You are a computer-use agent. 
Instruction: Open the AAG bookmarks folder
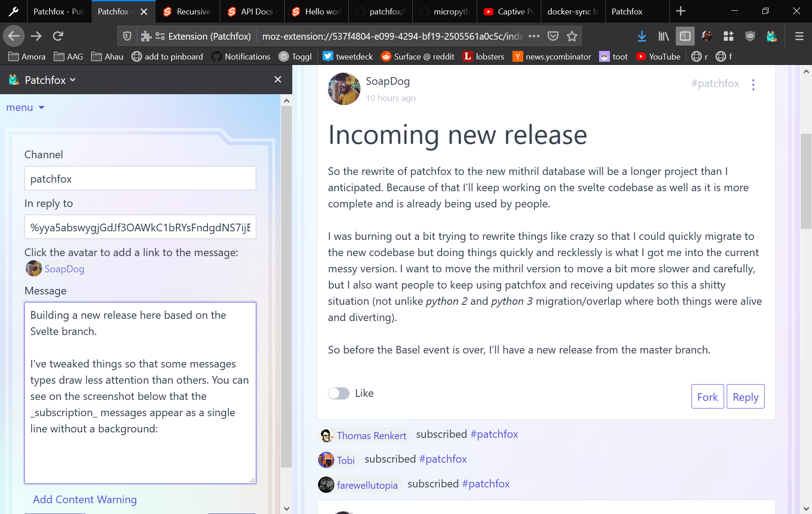[69, 56]
